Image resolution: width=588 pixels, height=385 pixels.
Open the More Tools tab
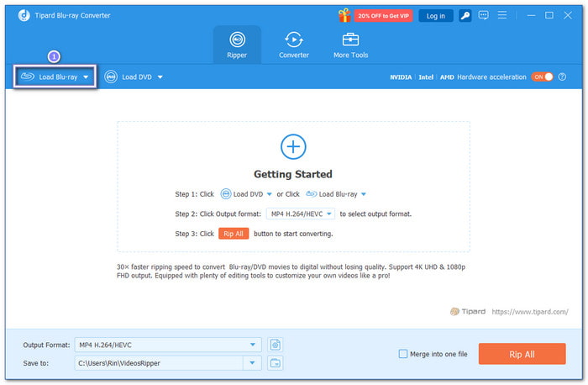coord(350,45)
